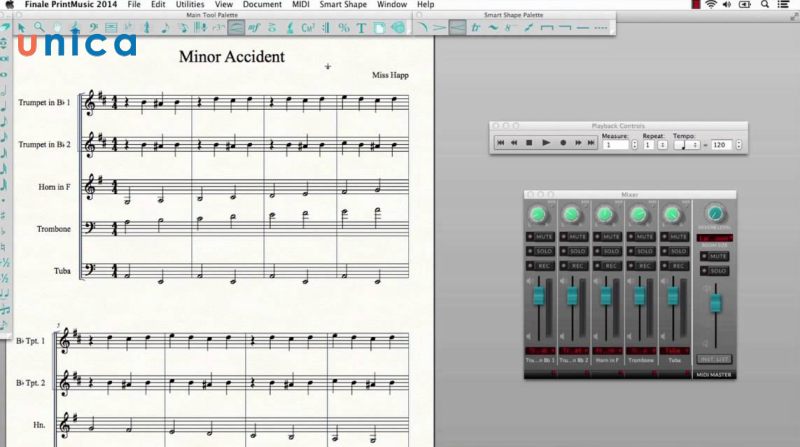Solo the Horn in F mixer channel

[x=605, y=250]
